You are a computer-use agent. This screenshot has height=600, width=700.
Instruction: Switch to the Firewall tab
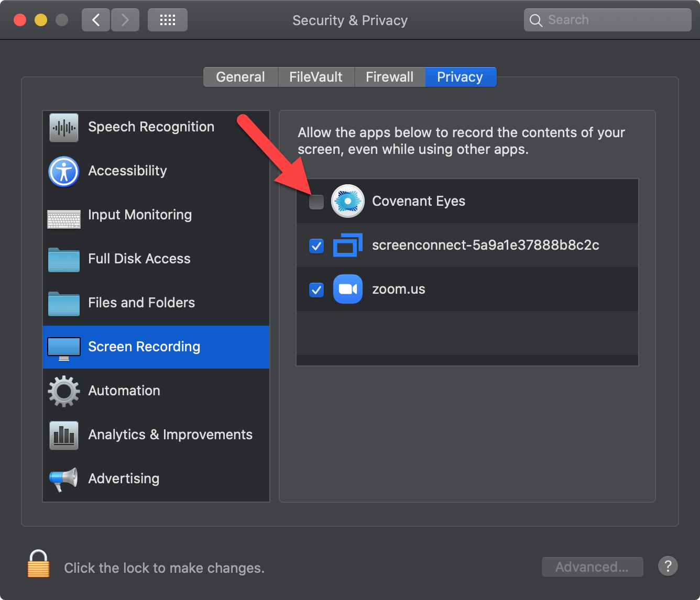click(x=389, y=77)
